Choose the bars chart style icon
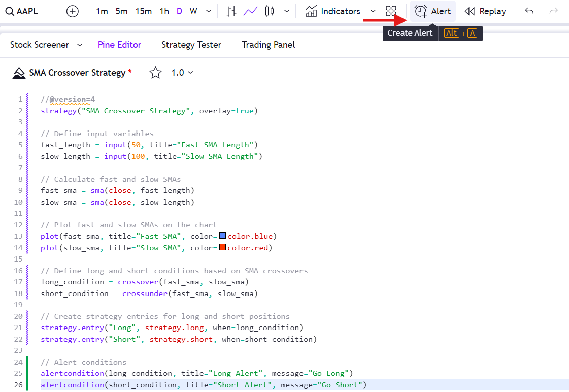The height and width of the screenshot is (392, 569). 231,11
